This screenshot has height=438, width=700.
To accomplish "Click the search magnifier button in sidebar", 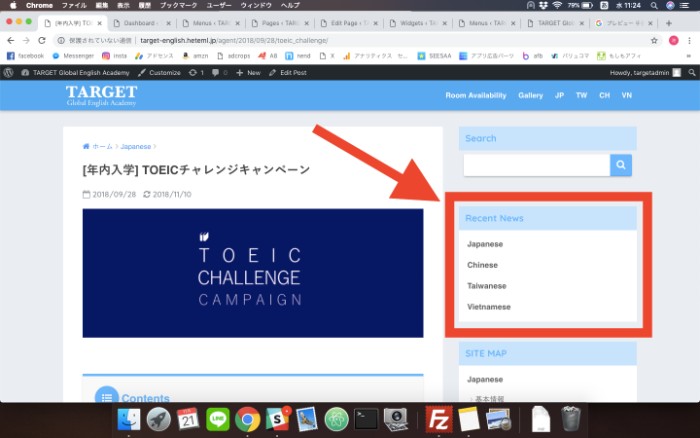I will (x=621, y=165).
